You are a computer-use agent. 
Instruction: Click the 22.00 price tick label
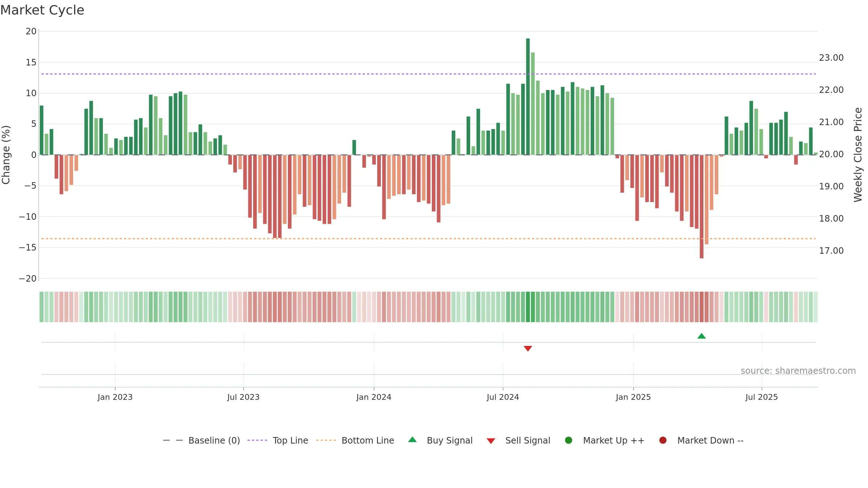point(831,90)
